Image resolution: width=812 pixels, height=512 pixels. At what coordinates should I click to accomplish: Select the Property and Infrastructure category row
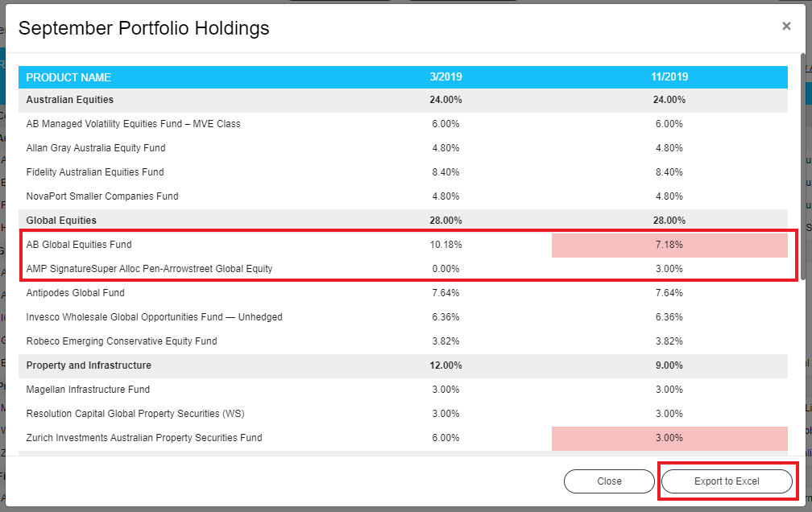[89, 365]
